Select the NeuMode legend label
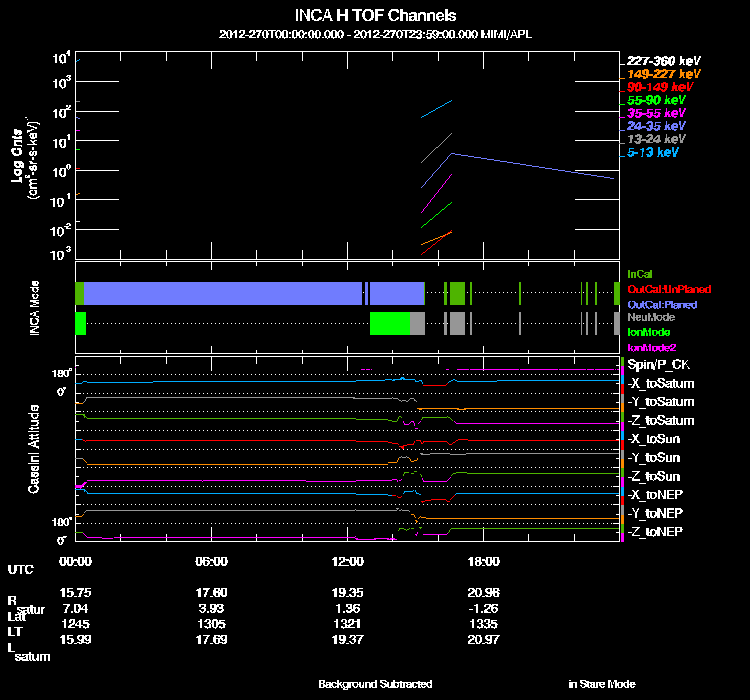This screenshot has width=750, height=700. 651,317
